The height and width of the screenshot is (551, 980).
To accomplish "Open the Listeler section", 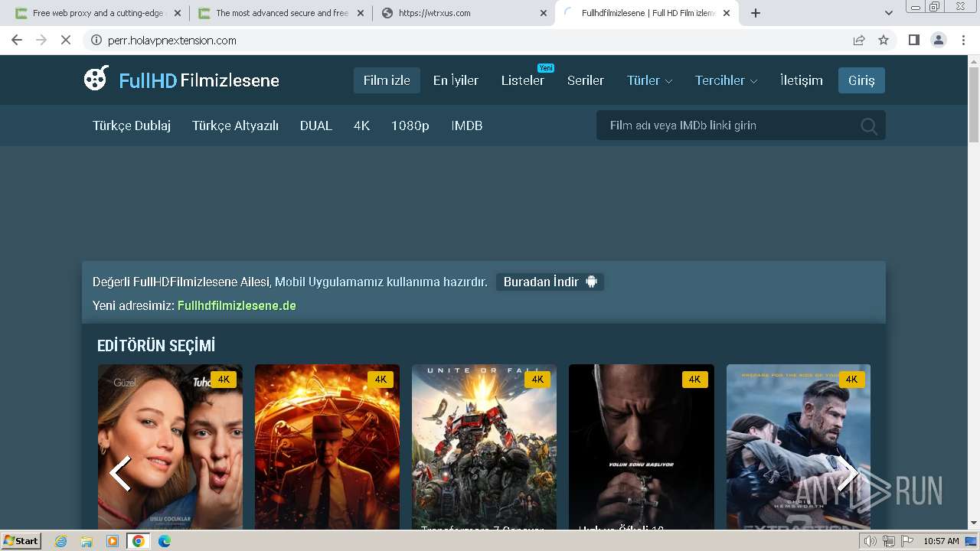I will (523, 80).
